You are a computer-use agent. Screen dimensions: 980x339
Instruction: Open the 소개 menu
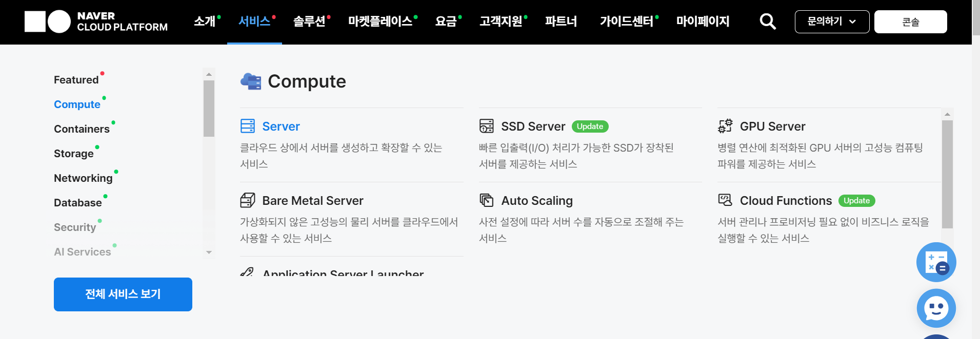pyautogui.click(x=205, y=22)
